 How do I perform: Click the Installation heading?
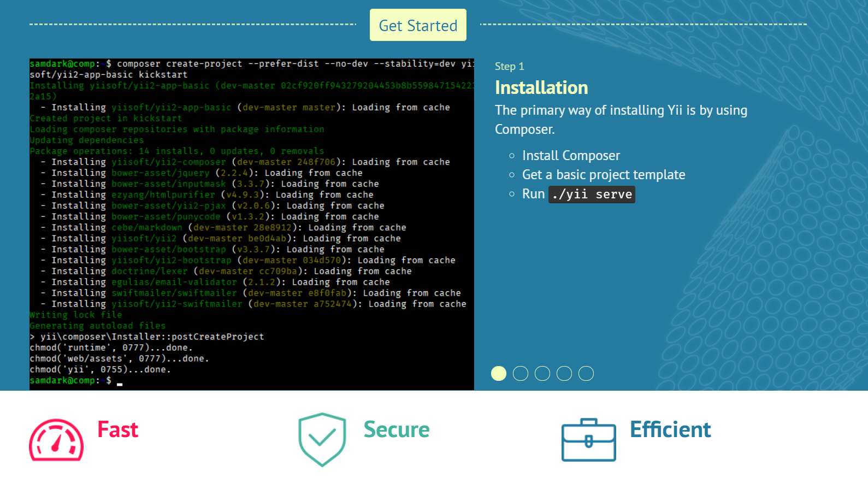(x=541, y=88)
